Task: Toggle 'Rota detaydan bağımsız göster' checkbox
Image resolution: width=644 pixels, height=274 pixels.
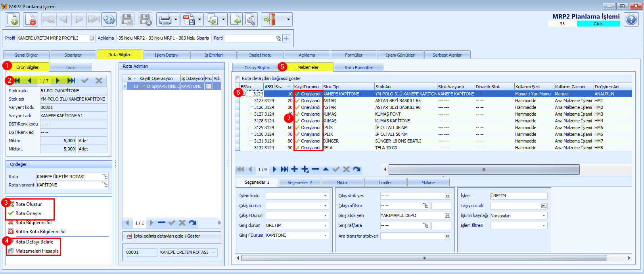Action: (x=238, y=78)
